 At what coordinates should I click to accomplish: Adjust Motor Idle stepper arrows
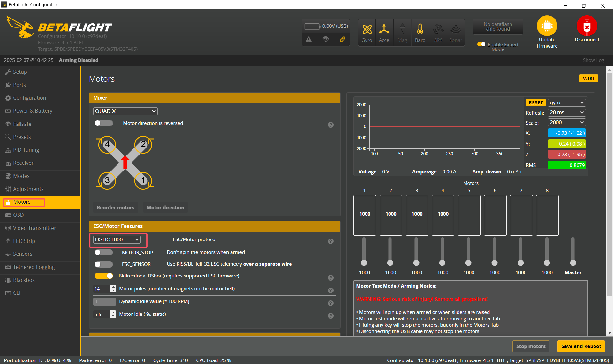tap(113, 314)
